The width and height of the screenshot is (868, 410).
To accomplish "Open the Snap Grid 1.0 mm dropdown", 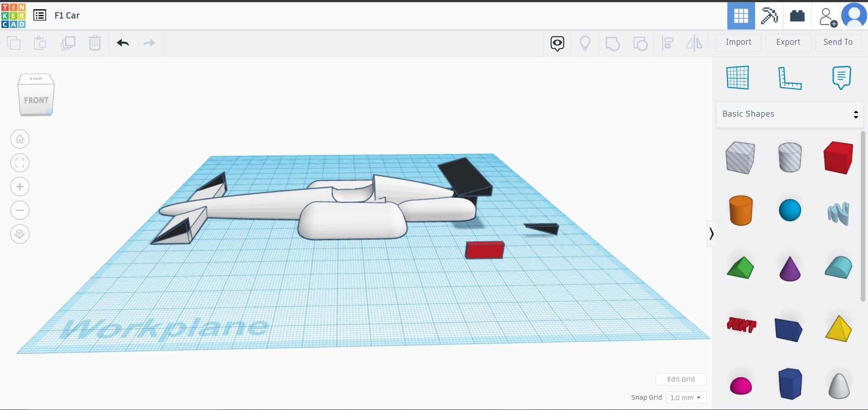I will tap(686, 398).
